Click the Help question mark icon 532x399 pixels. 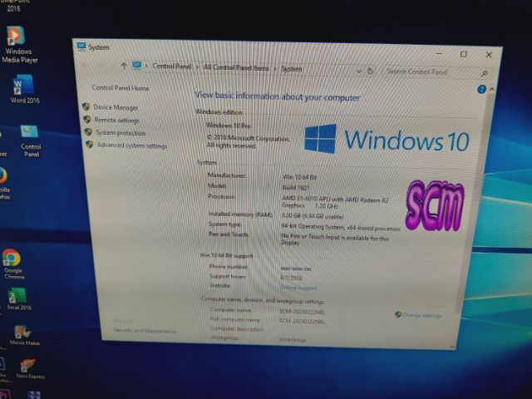point(481,89)
